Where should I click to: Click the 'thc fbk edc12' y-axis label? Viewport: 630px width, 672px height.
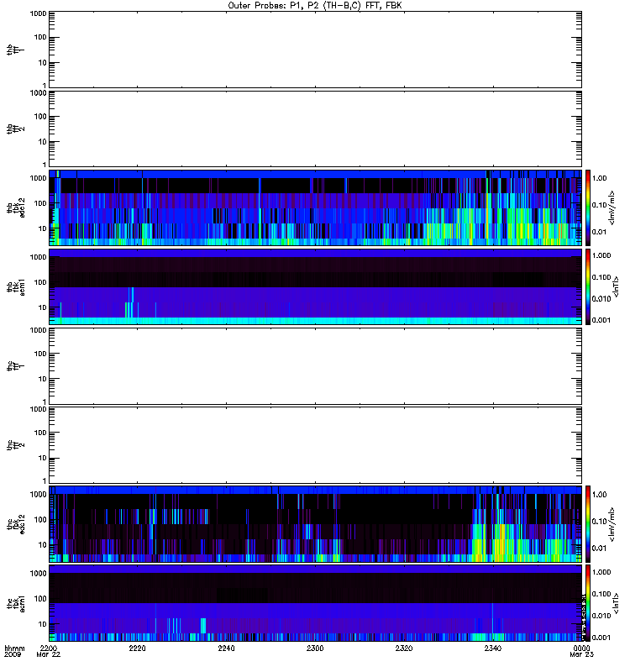15,524
